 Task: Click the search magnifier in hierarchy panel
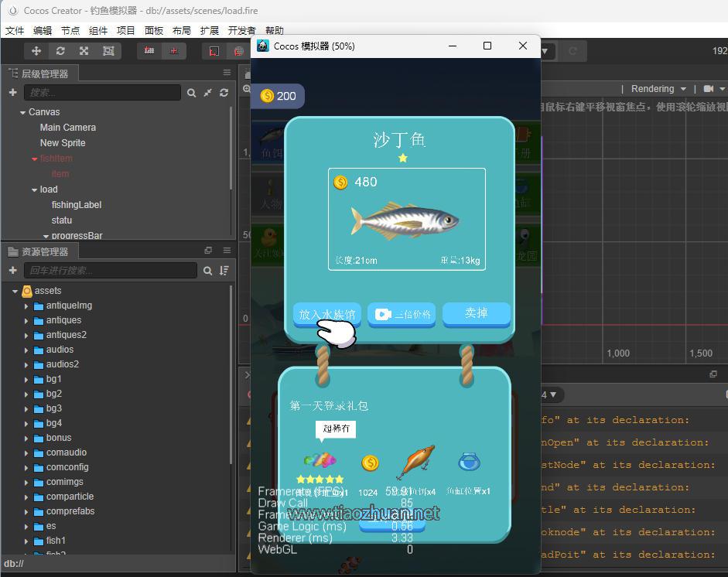(x=191, y=93)
